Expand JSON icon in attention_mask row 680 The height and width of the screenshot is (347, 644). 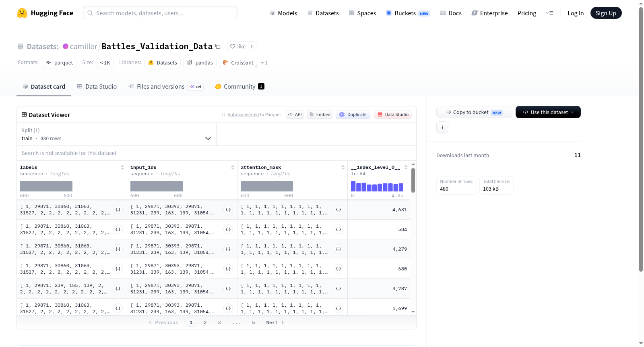(x=339, y=269)
